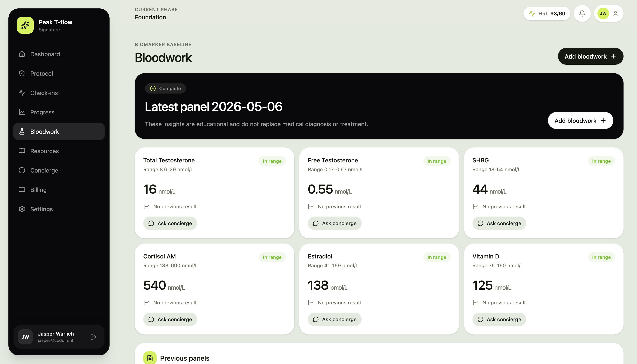
Task: Click trend chart icon on Free Testosterone card
Action: 311,206
